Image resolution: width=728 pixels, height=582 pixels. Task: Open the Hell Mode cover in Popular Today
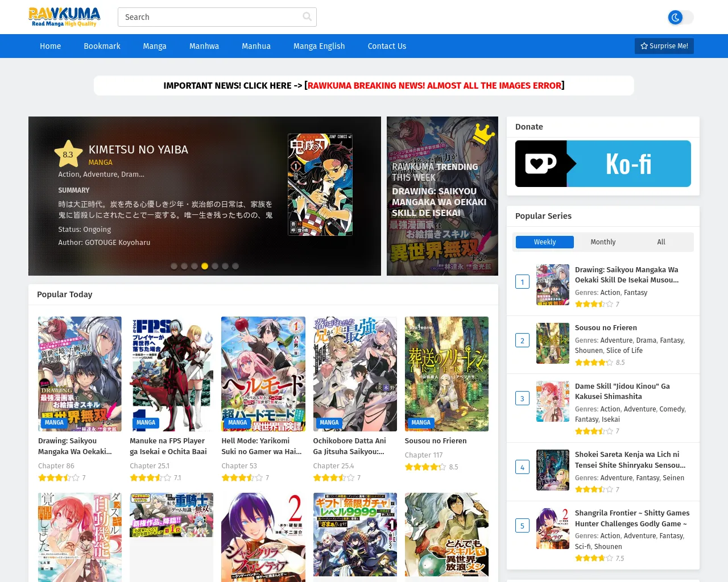263,374
